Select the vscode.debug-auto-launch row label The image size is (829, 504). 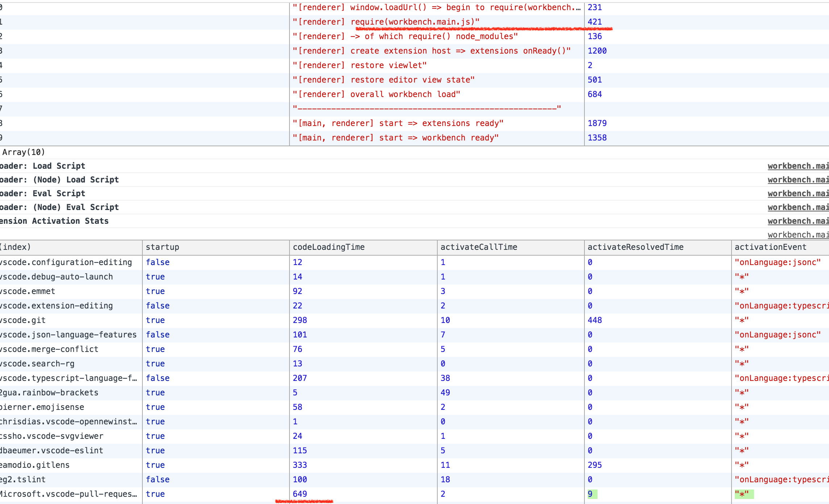[x=57, y=277]
